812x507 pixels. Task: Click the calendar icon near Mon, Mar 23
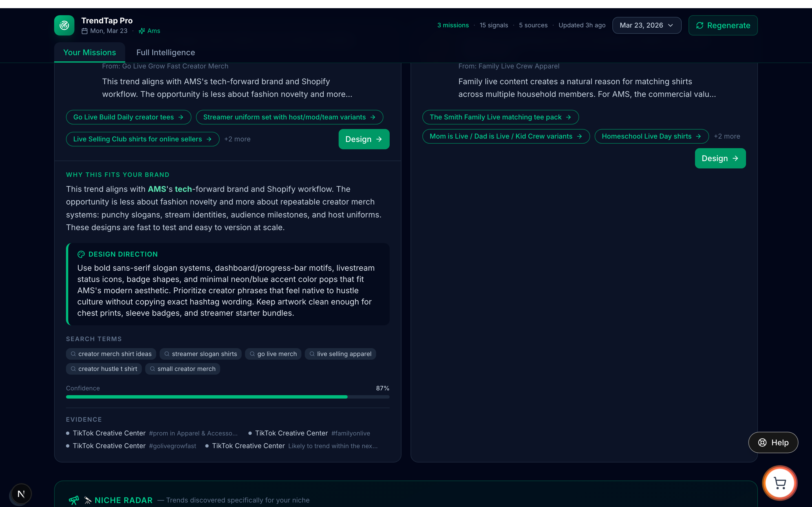tap(85, 31)
